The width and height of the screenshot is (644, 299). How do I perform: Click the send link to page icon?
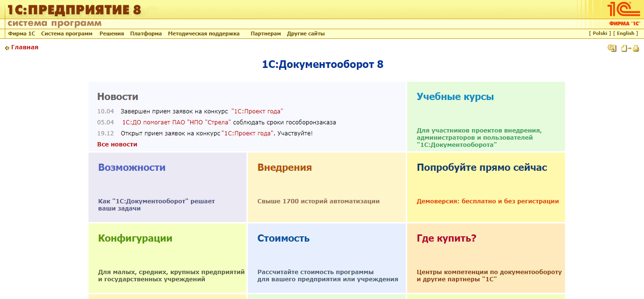(x=624, y=49)
